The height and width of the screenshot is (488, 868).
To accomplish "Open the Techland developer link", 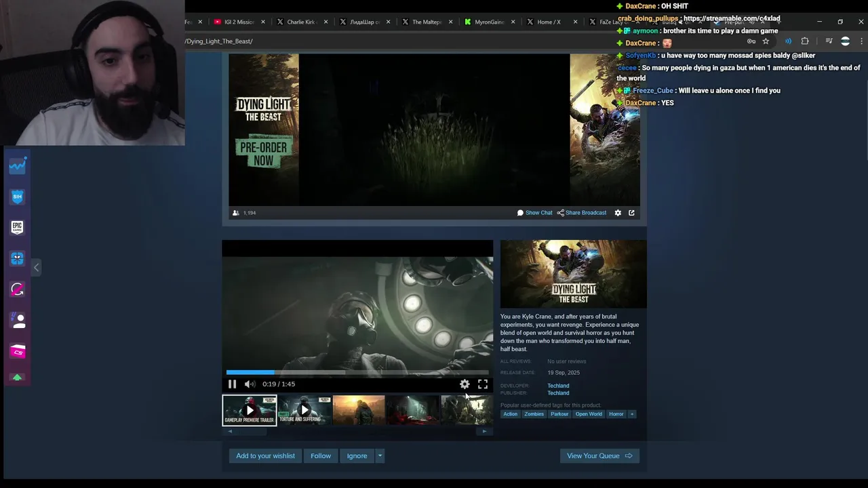I will click(558, 386).
